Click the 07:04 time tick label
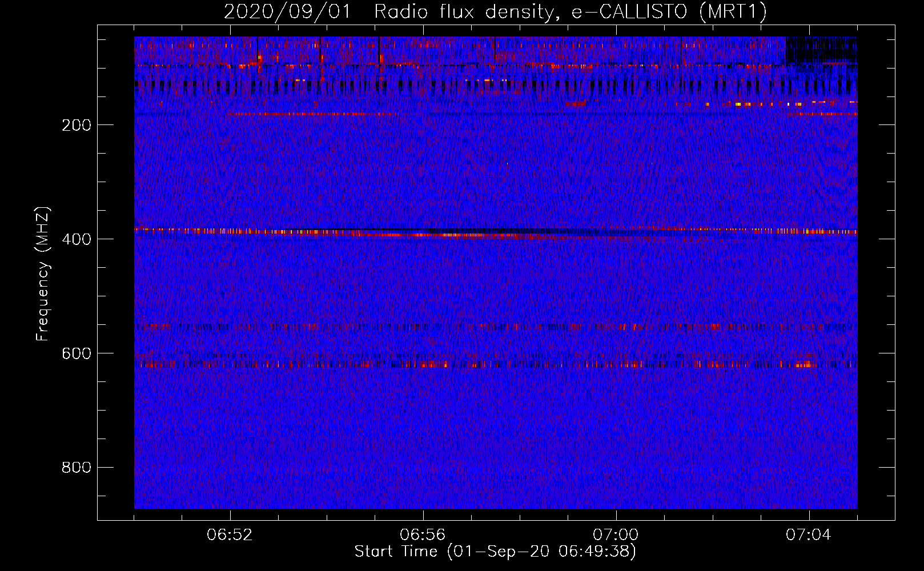 [809, 535]
